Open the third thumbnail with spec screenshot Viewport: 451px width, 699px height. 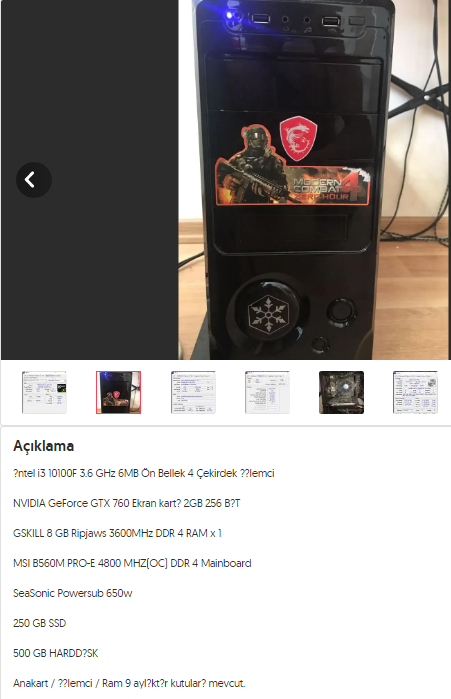coord(193,392)
